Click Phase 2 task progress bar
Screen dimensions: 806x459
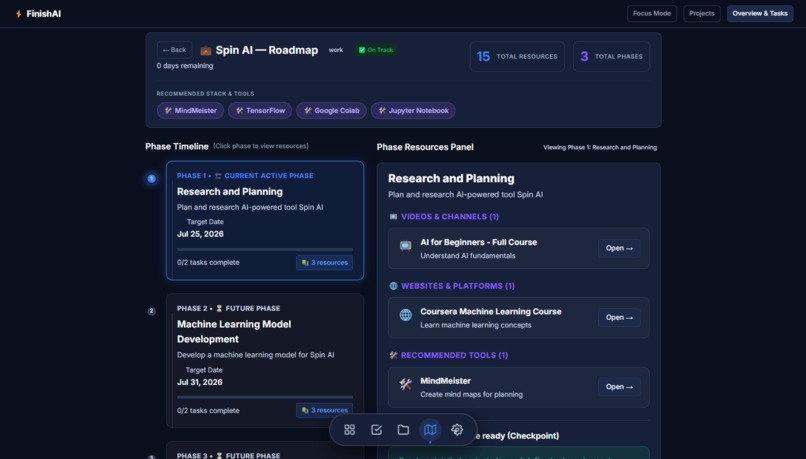coord(265,397)
